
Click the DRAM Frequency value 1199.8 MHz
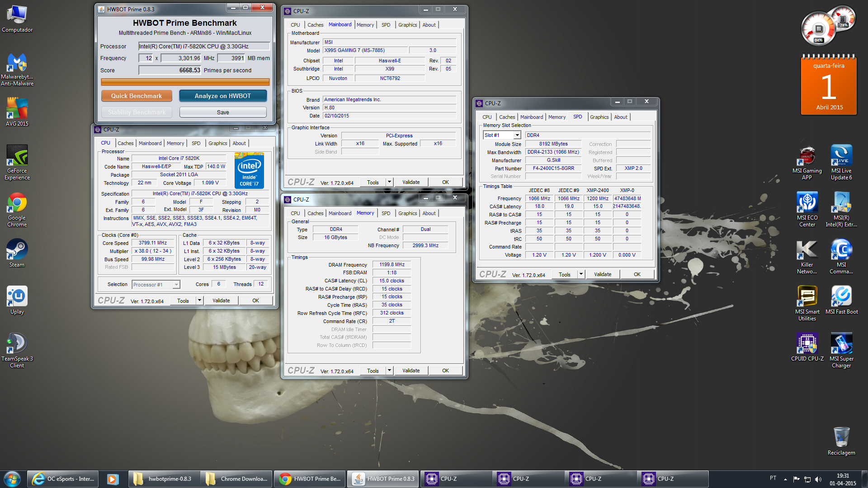click(x=392, y=265)
